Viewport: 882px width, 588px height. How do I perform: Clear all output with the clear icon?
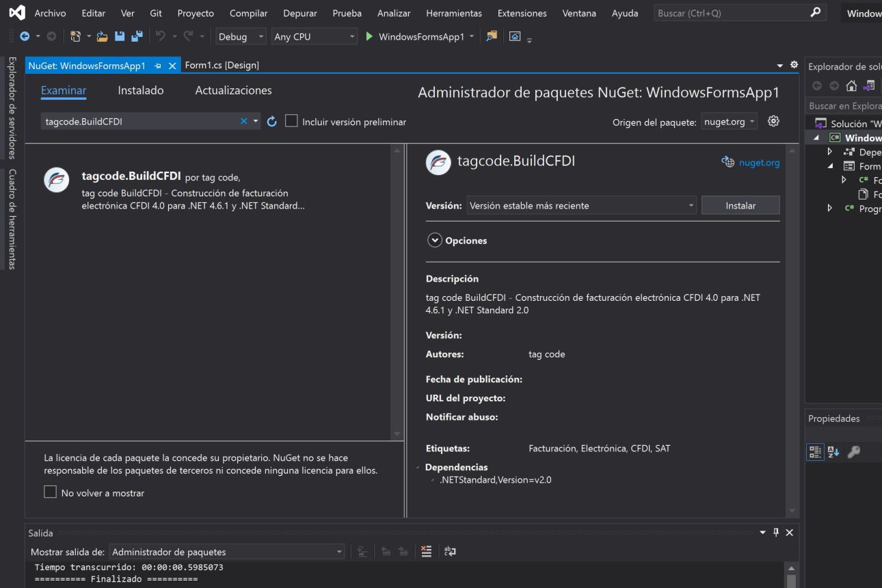click(x=427, y=551)
